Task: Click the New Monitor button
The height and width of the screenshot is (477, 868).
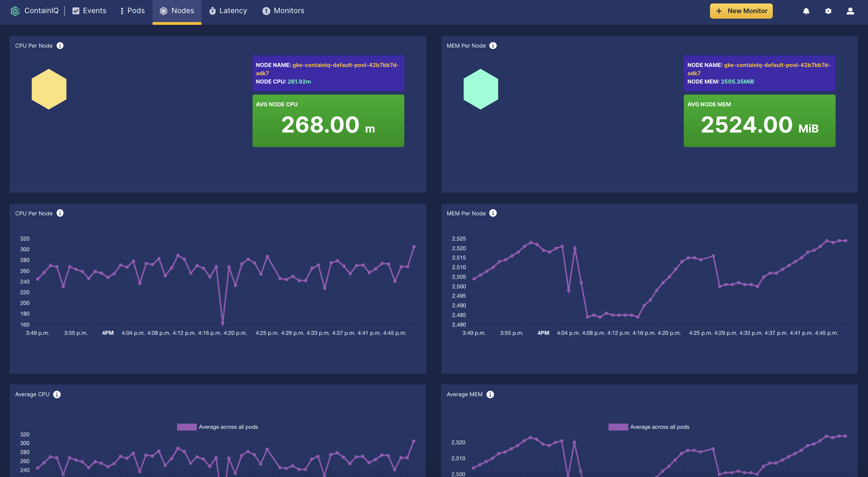Action: coord(741,11)
